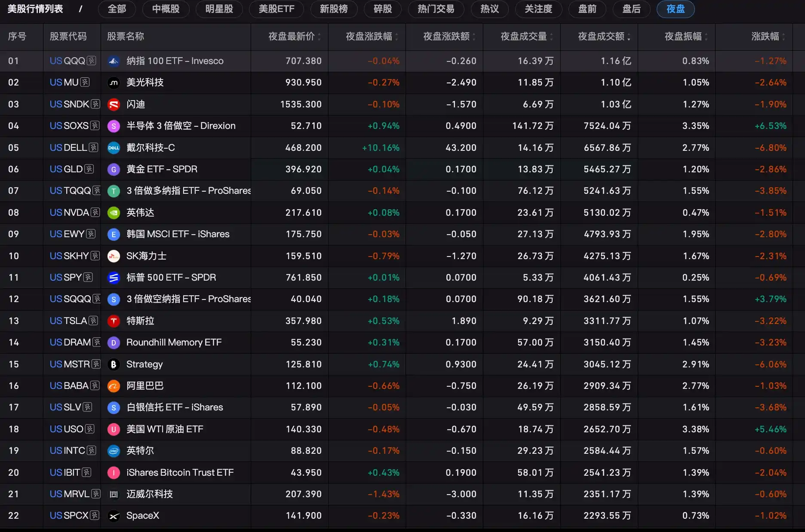Click the 序号 column header

(x=17, y=37)
